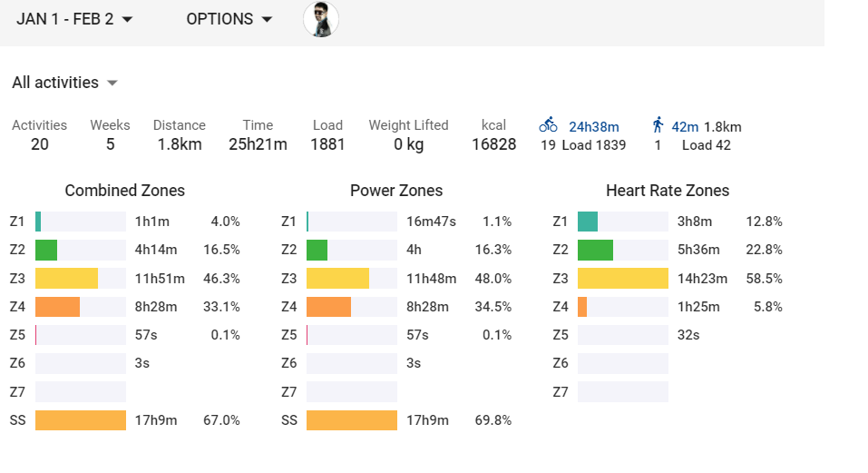Image resolution: width=868 pixels, height=473 pixels.
Task: Open the user profile avatar
Action: coord(320,19)
